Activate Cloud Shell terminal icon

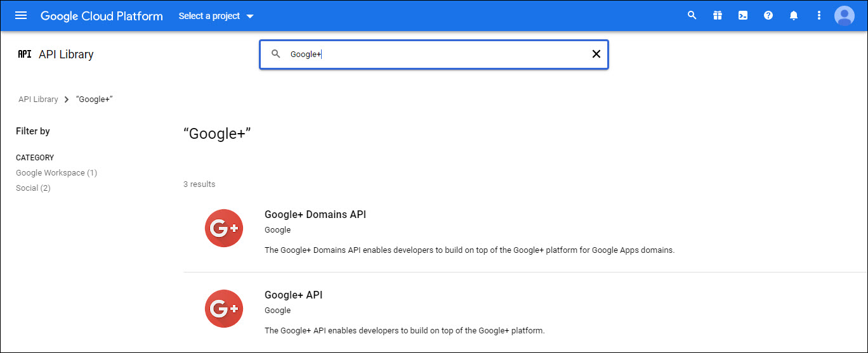coord(743,16)
